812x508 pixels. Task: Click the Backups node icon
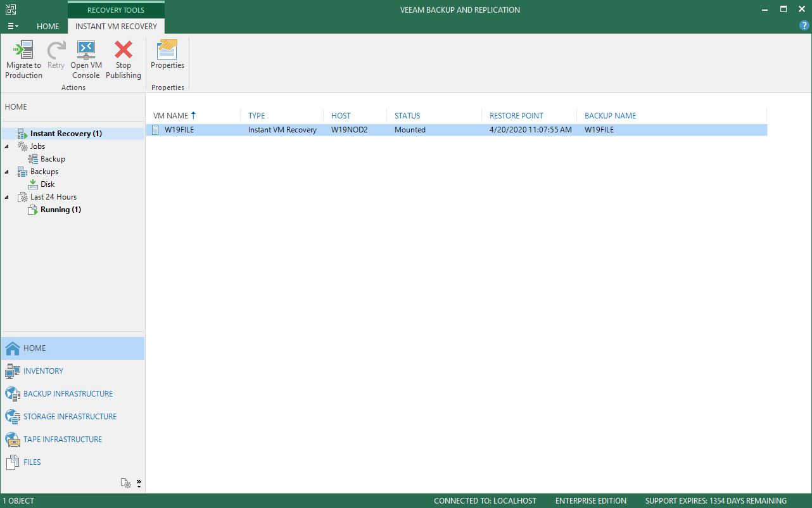(x=22, y=172)
